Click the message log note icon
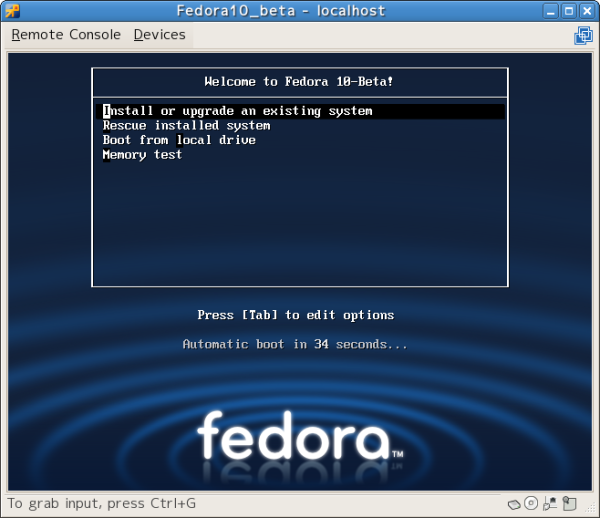 coord(569,503)
